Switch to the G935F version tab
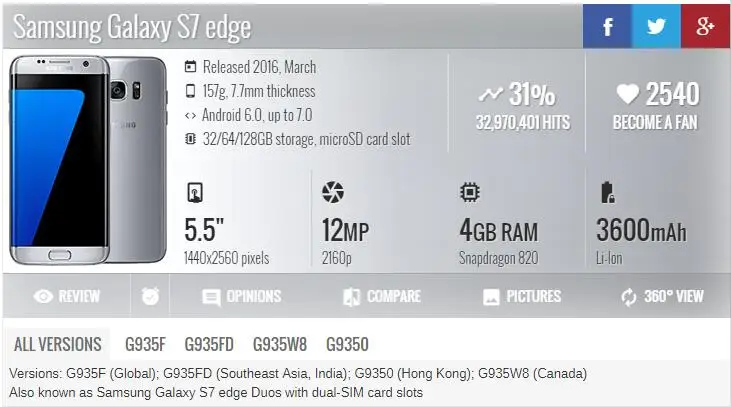Viewport: 731px width, 407px height. [x=145, y=345]
